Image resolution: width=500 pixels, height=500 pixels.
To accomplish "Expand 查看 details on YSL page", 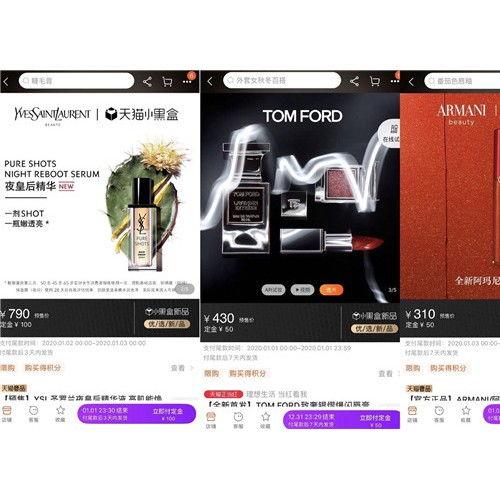I will [x=182, y=368].
